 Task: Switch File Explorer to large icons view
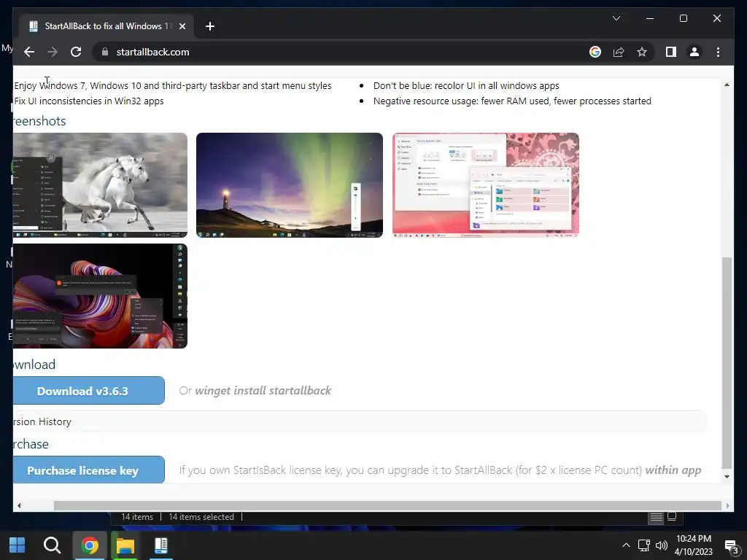pyautogui.click(x=672, y=517)
